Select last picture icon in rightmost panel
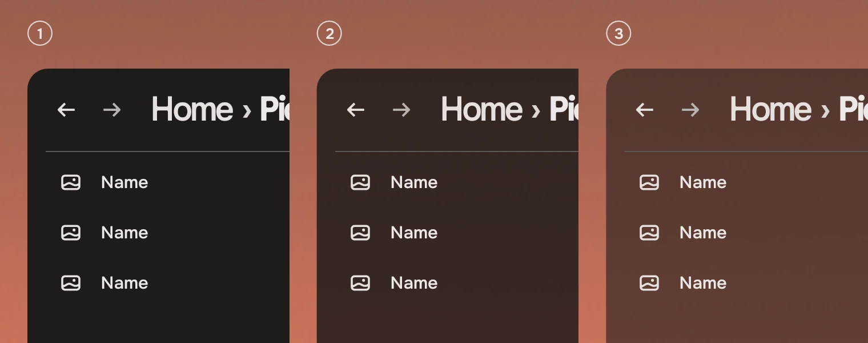Image resolution: width=868 pixels, height=343 pixels. tap(649, 283)
